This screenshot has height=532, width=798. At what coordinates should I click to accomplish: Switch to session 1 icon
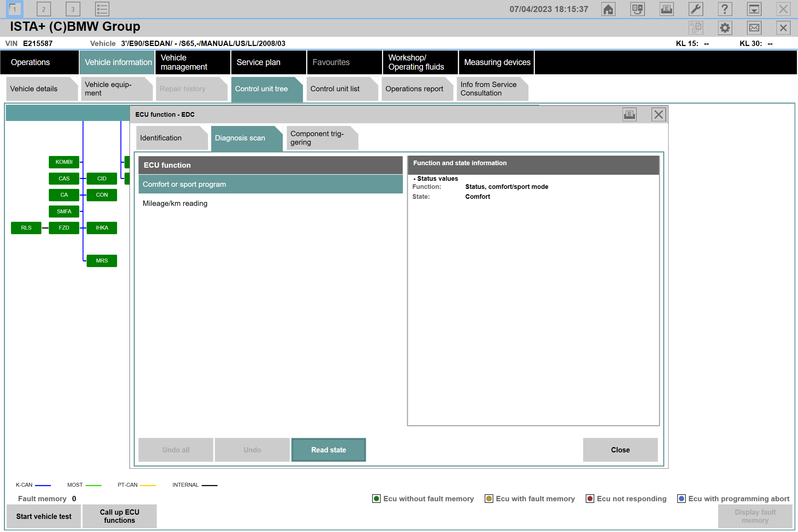click(15, 9)
